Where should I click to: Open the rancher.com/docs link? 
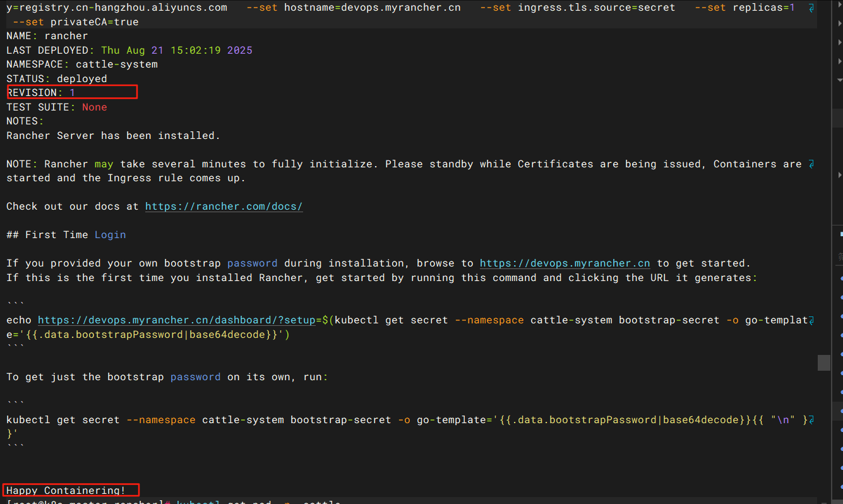click(224, 207)
